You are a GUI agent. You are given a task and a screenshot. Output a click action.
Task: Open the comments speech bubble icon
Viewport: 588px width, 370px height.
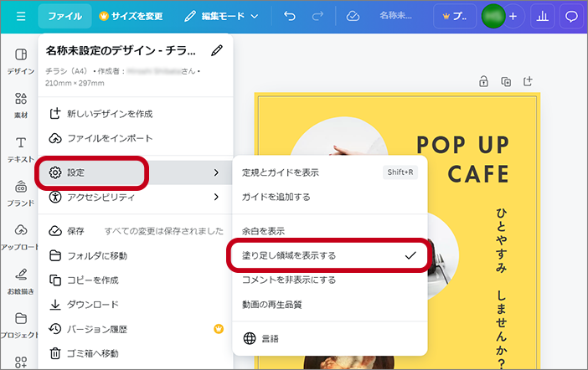coord(571,16)
